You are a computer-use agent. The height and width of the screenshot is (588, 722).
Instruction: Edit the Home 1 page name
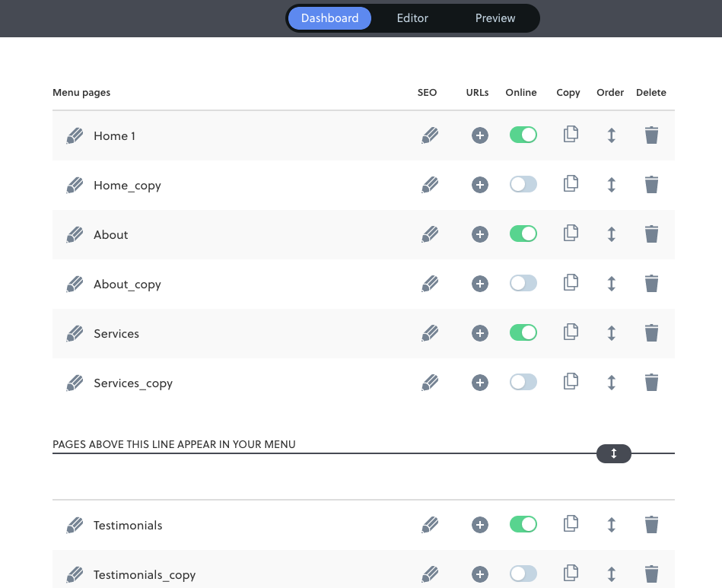coord(75,136)
